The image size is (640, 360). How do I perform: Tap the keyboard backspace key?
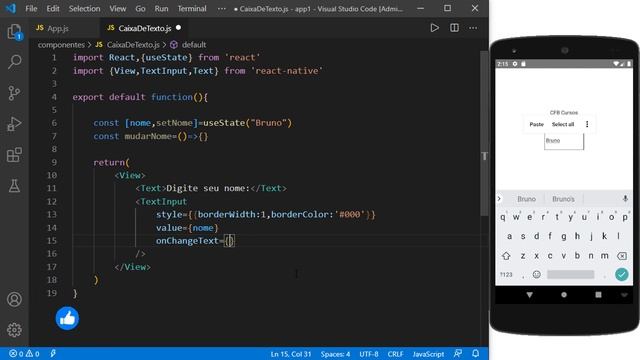(622, 256)
